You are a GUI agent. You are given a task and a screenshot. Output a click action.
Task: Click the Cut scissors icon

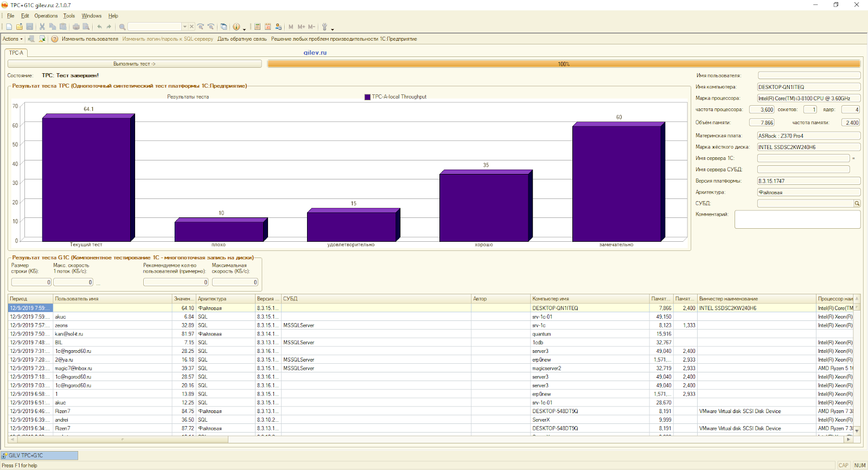click(42, 27)
